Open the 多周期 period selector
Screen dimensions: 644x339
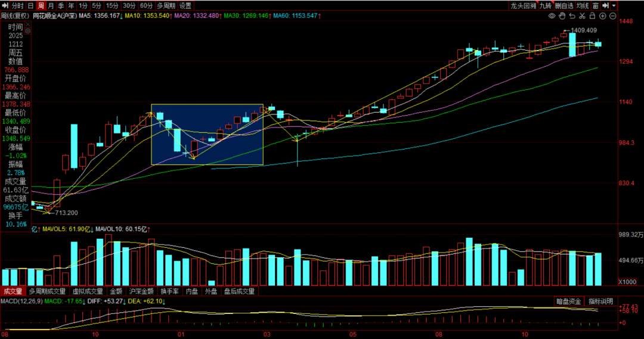tap(166, 5)
